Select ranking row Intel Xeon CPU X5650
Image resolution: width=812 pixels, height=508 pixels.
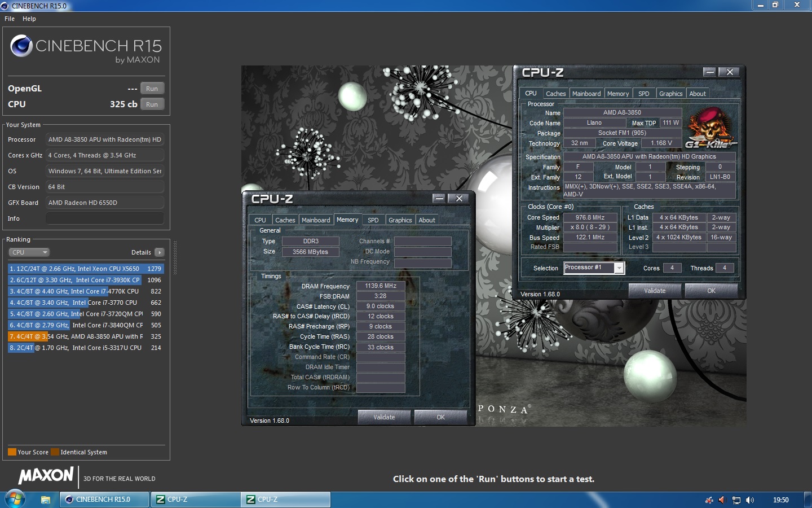[x=85, y=269]
